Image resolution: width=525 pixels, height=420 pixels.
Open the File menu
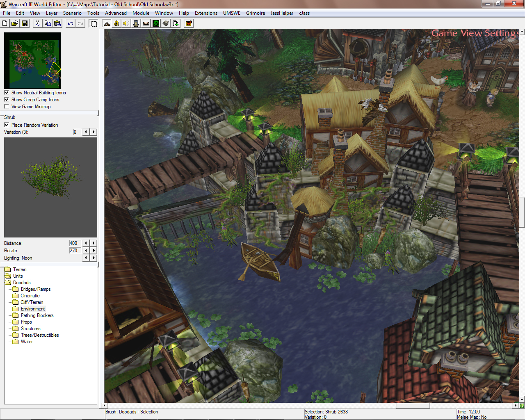coord(7,13)
